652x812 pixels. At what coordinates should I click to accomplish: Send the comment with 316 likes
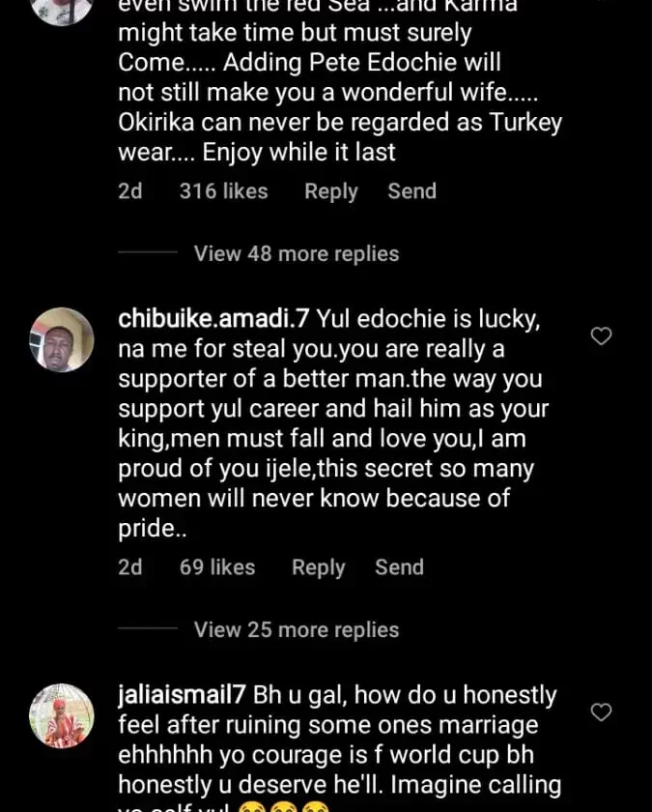[411, 191]
